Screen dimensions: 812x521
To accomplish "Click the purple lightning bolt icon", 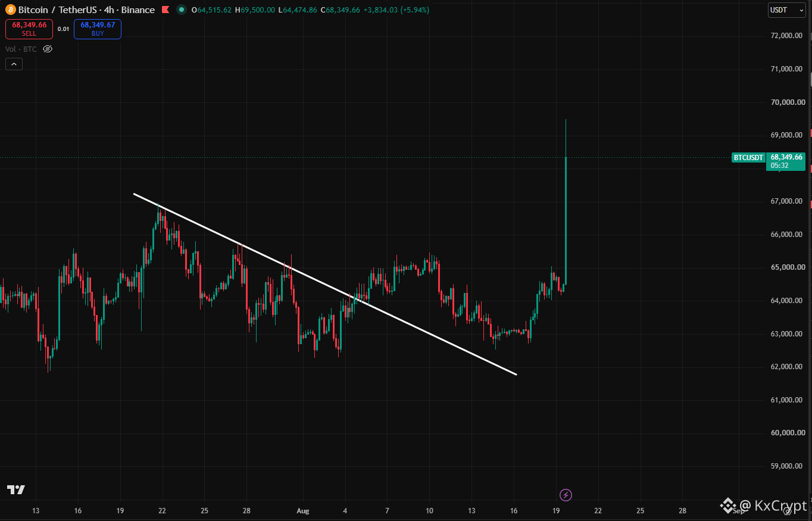I will tap(566, 495).
